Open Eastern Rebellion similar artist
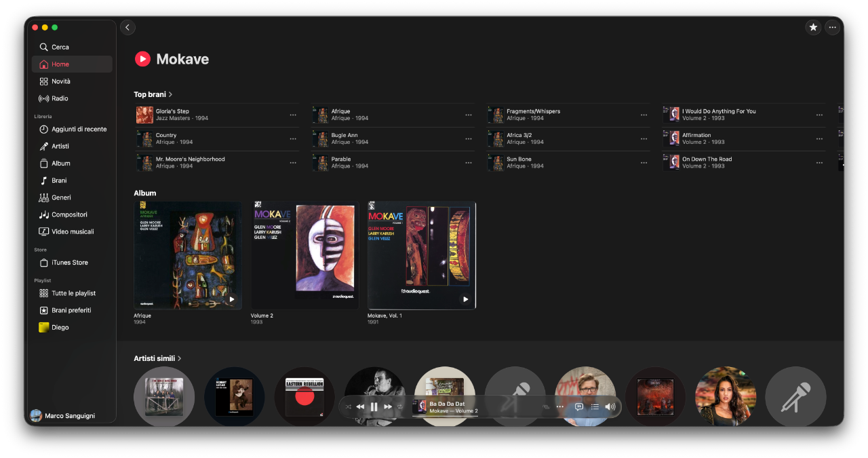The height and width of the screenshot is (458, 868). 304,397
